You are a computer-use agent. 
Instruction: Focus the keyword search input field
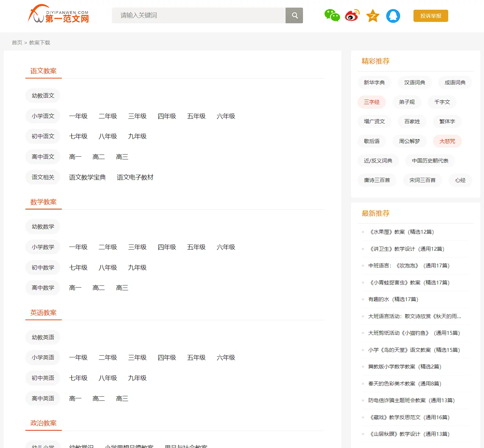[199, 16]
